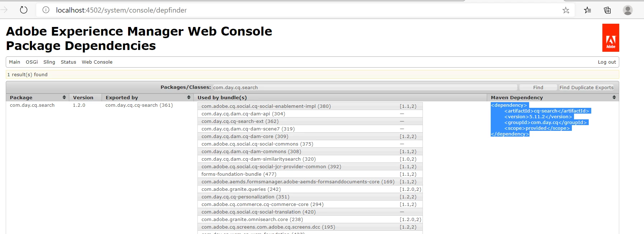Click the forms-foundation-bundle (477) row
The width and height of the screenshot is (644, 234).
pos(310,174)
